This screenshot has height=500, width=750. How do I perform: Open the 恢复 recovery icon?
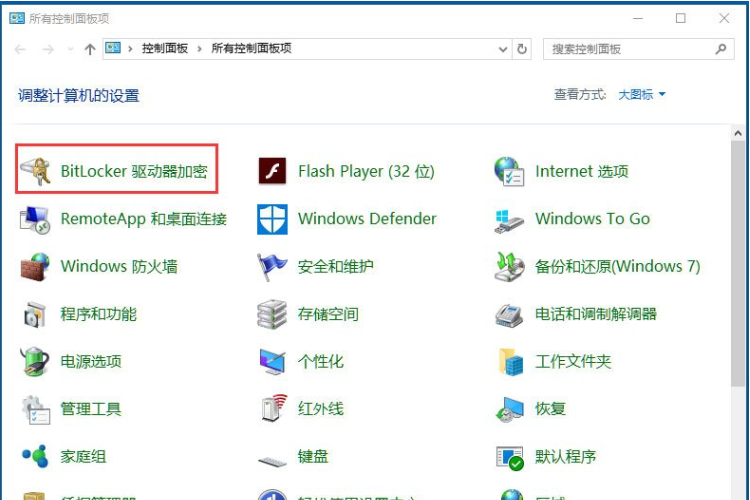coord(509,410)
